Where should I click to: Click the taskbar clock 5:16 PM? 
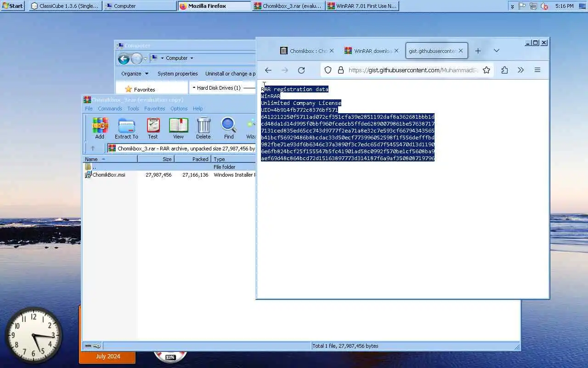(x=564, y=6)
